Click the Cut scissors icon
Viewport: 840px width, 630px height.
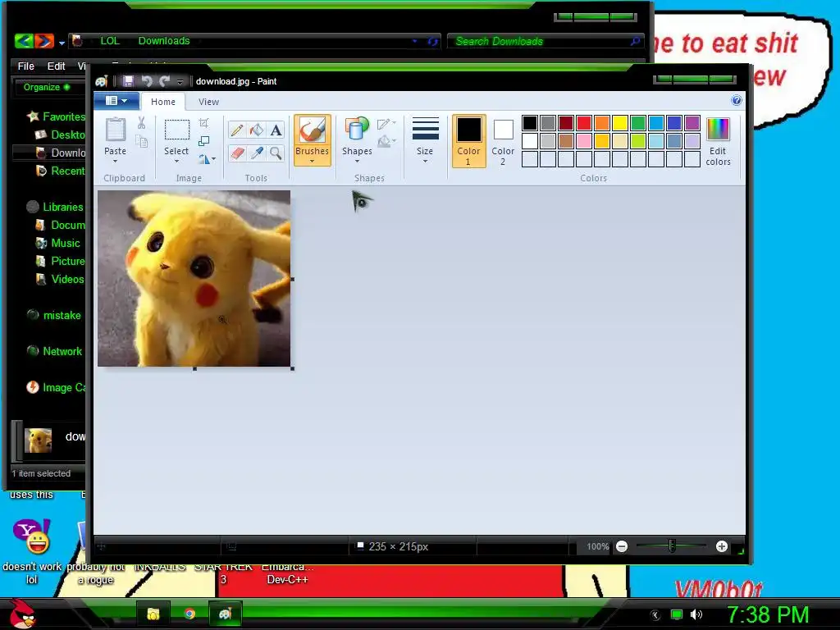[x=141, y=123]
